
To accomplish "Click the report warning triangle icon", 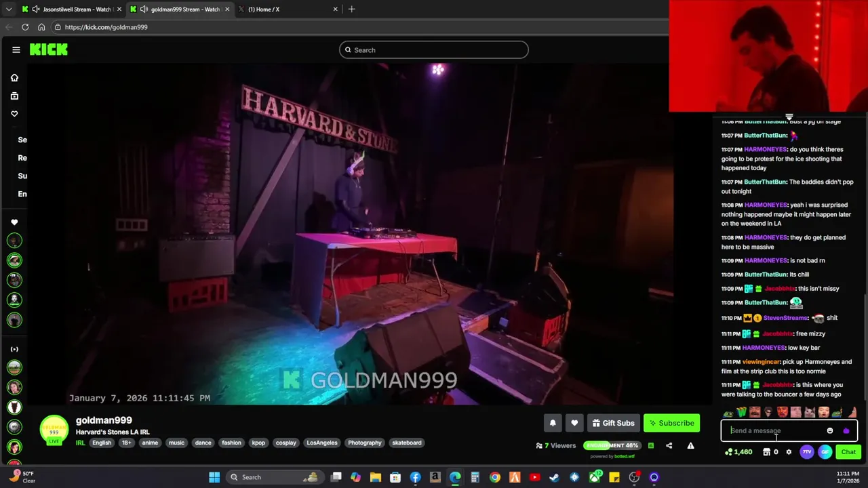I will point(690,445).
